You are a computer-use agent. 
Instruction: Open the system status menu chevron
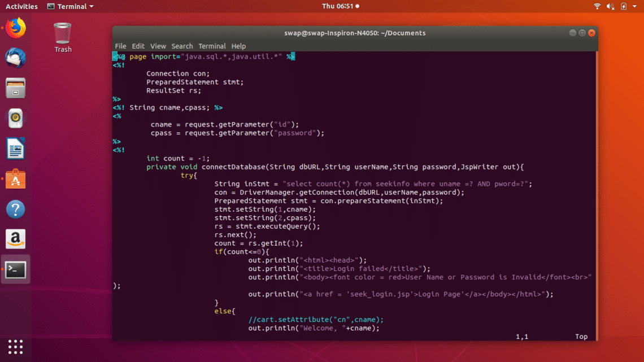635,6
